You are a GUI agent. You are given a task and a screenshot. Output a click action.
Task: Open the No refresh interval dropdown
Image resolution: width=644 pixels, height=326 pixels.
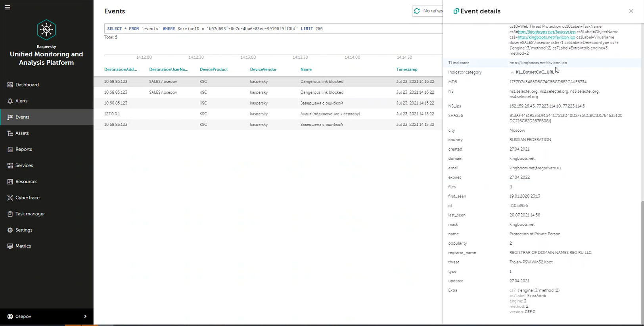[x=432, y=11]
